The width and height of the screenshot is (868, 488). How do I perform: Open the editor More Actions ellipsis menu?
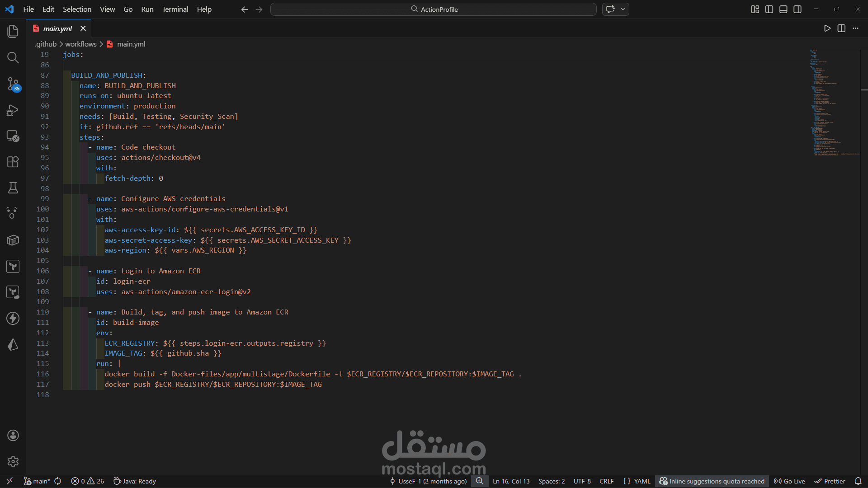[855, 28]
